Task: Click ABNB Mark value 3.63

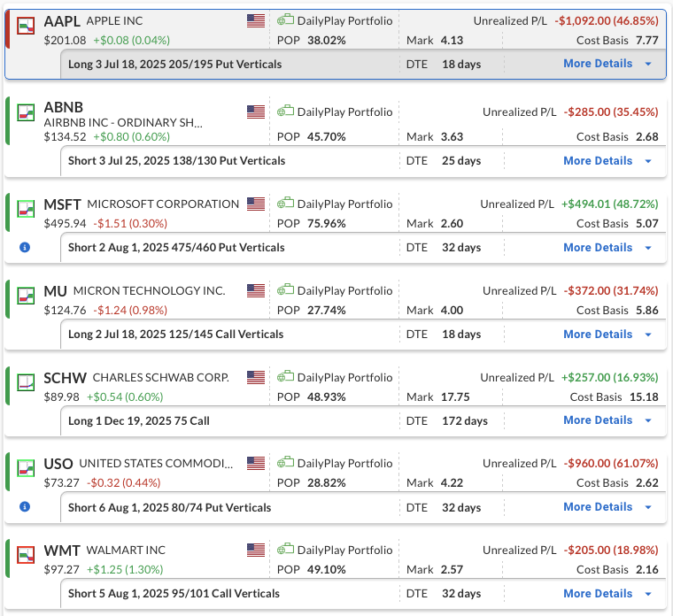Action: (452, 137)
